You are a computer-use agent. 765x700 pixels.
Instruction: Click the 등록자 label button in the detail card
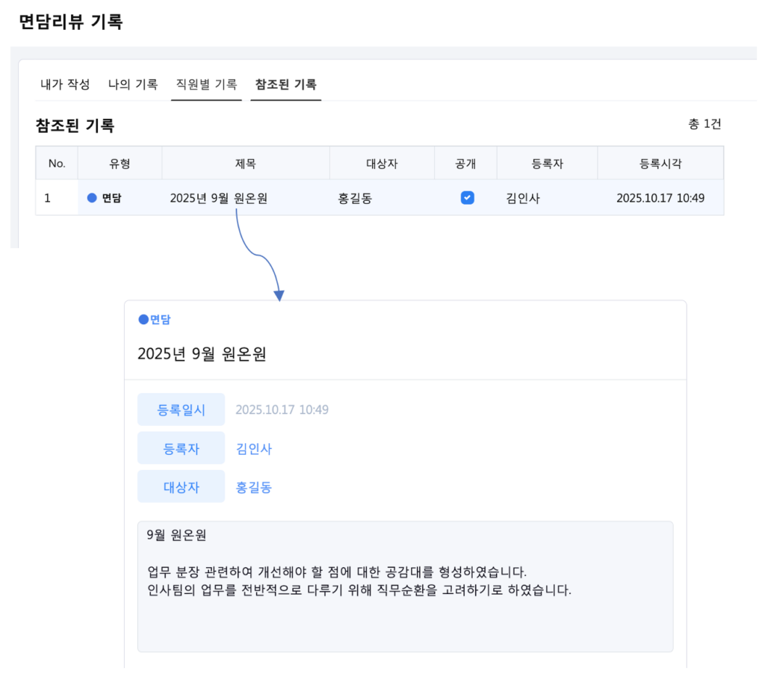(x=181, y=449)
